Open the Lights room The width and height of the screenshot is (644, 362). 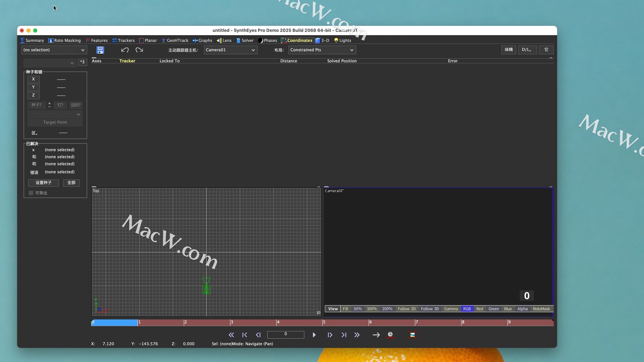pos(342,41)
